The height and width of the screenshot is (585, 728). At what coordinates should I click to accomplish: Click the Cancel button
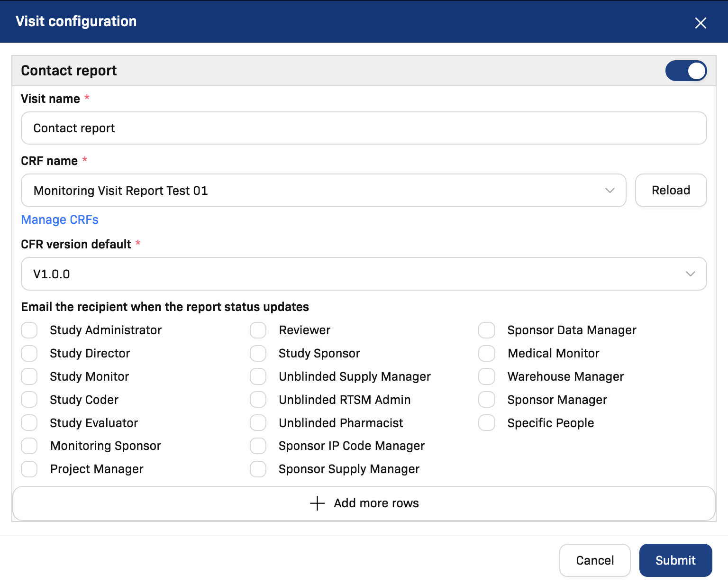pos(595,560)
